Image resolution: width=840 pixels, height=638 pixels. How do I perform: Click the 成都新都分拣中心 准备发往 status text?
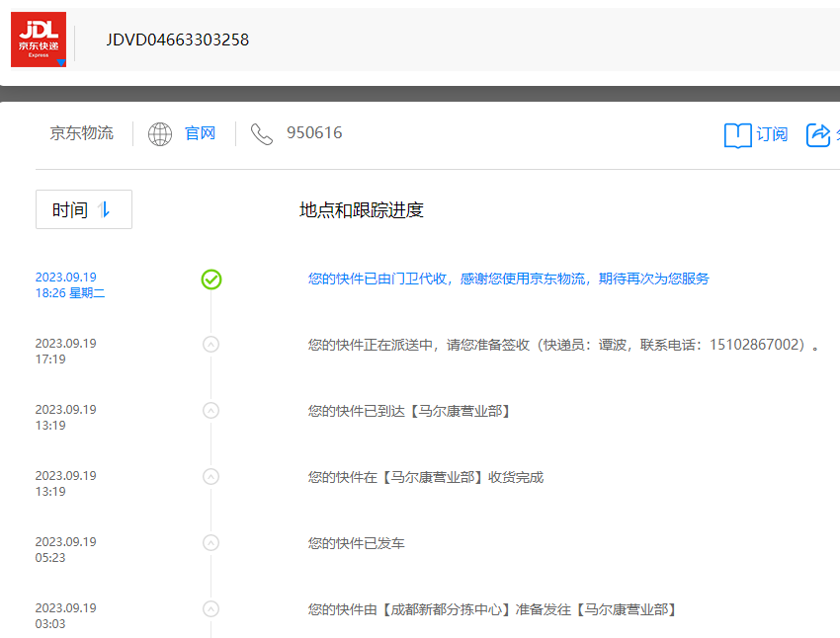pyautogui.click(x=492, y=609)
